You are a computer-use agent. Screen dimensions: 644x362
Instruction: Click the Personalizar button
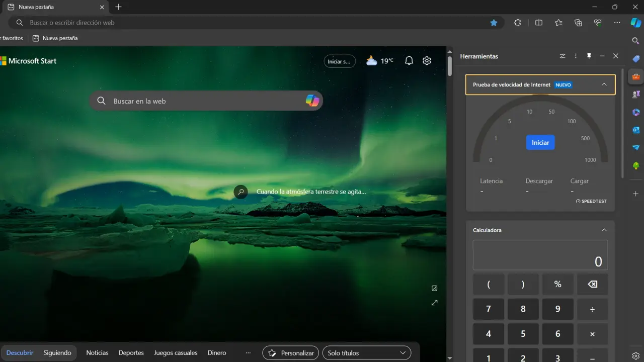click(291, 353)
